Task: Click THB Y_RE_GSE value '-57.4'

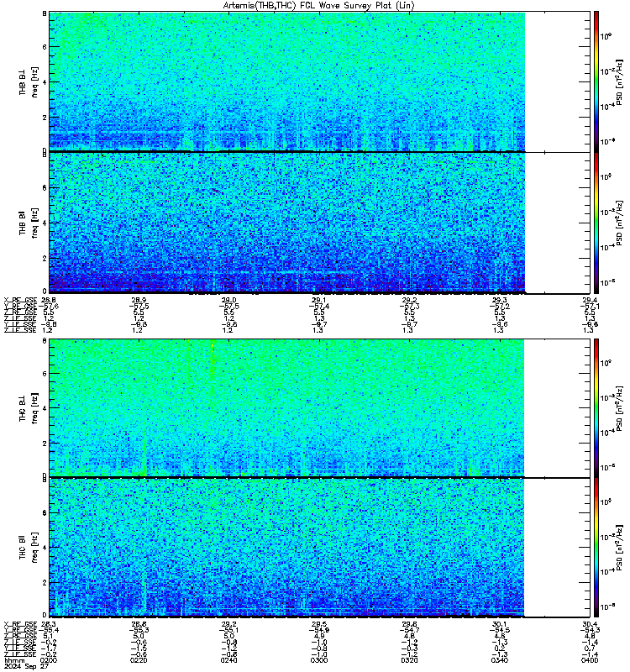Action: click(319, 306)
